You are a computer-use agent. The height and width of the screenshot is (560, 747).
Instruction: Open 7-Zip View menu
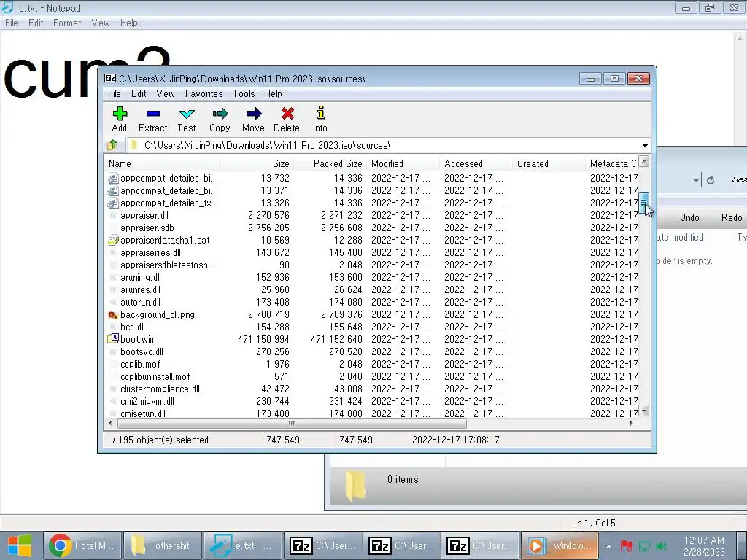(166, 93)
